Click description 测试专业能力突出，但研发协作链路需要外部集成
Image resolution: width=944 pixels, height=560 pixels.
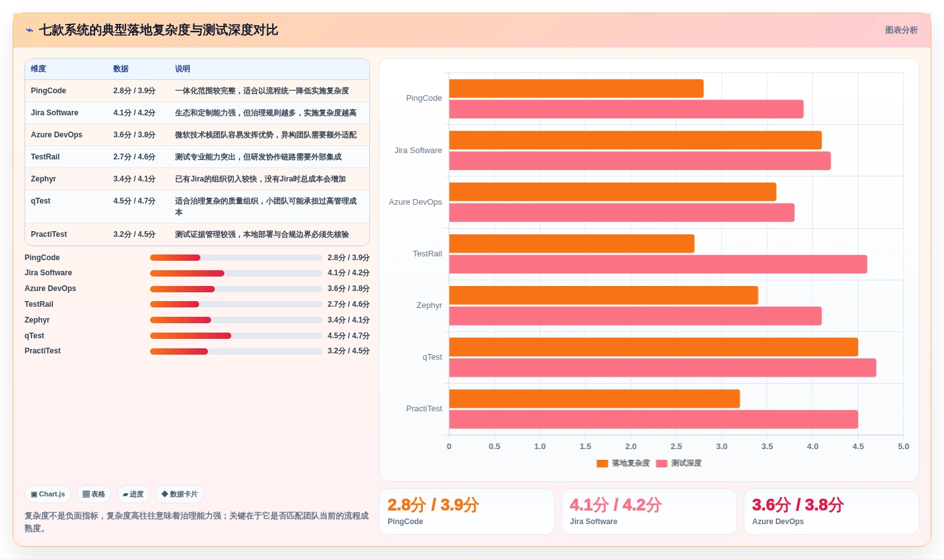[x=258, y=157]
